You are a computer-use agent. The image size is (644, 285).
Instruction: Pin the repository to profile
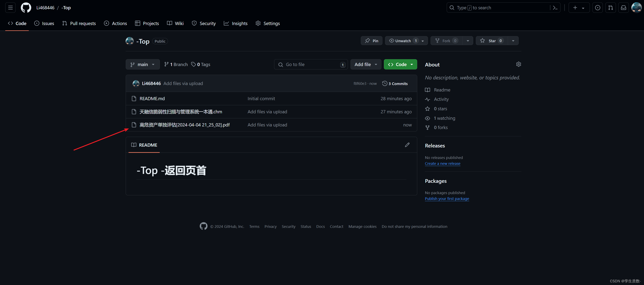pos(371,41)
